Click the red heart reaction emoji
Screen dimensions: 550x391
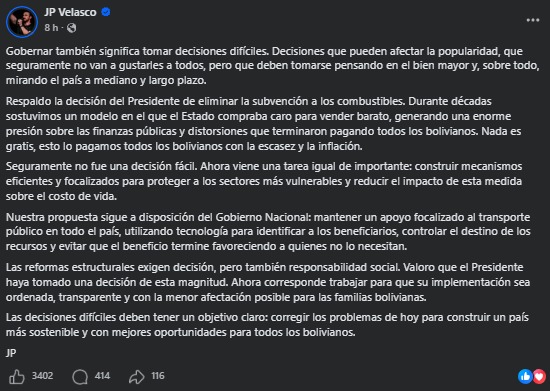coord(539,376)
